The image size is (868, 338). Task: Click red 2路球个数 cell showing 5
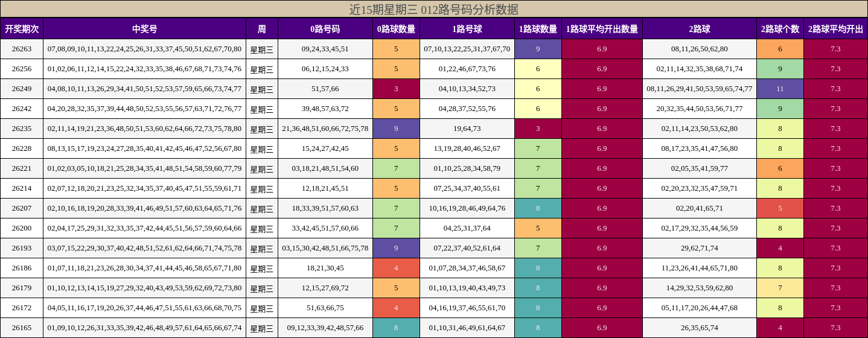pyautogui.click(x=780, y=208)
